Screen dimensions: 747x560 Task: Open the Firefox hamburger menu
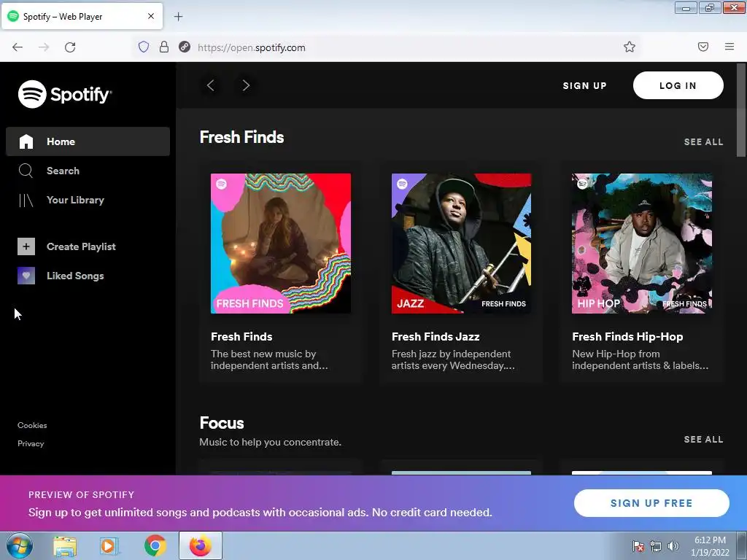[x=729, y=47]
